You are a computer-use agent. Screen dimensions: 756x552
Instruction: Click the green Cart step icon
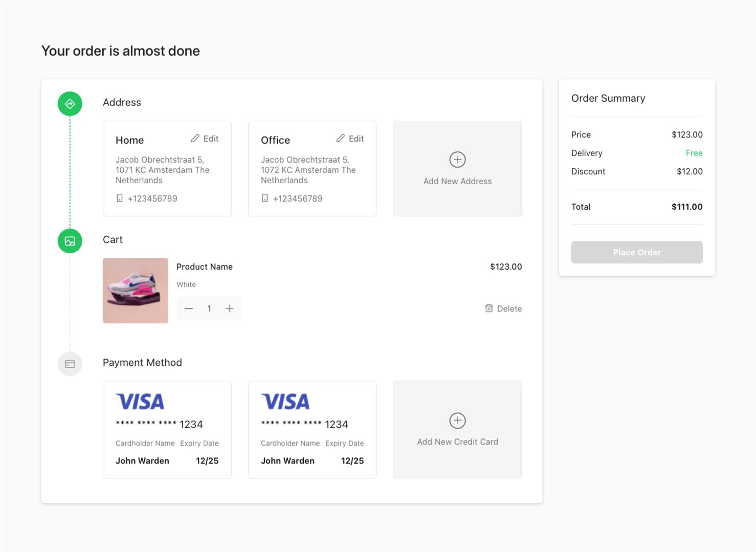click(70, 241)
